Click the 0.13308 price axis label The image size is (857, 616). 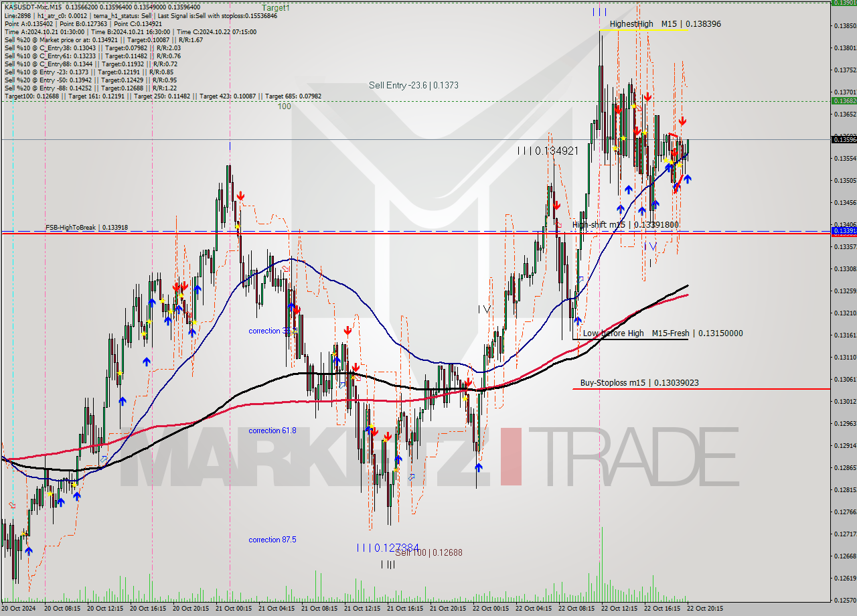pyautogui.click(x=845, y=269)
